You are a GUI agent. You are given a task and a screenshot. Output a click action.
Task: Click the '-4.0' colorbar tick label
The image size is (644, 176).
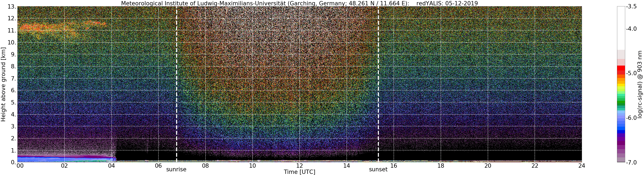click(632, 29)
